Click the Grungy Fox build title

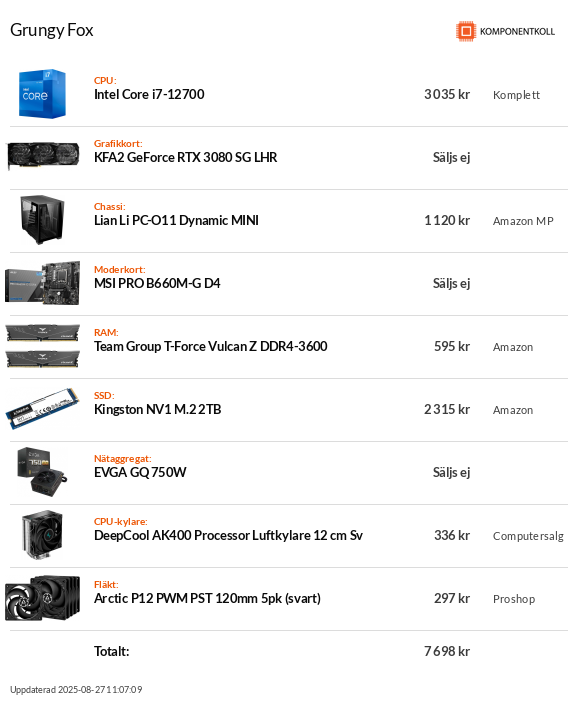click(52, 30)
